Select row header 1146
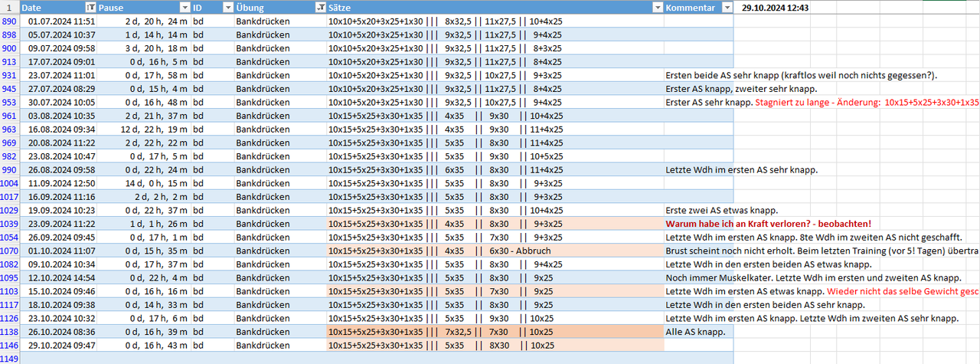 (x=10, y=344)
